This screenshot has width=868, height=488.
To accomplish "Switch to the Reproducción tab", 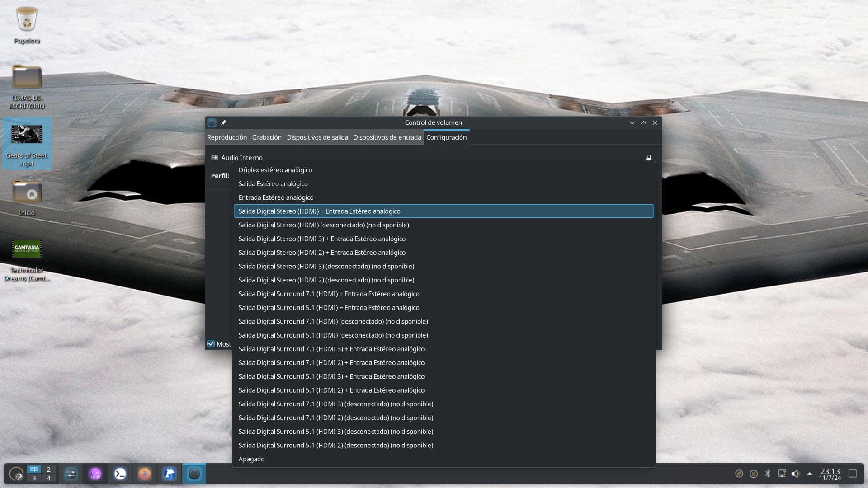I will tap(227, 137).
